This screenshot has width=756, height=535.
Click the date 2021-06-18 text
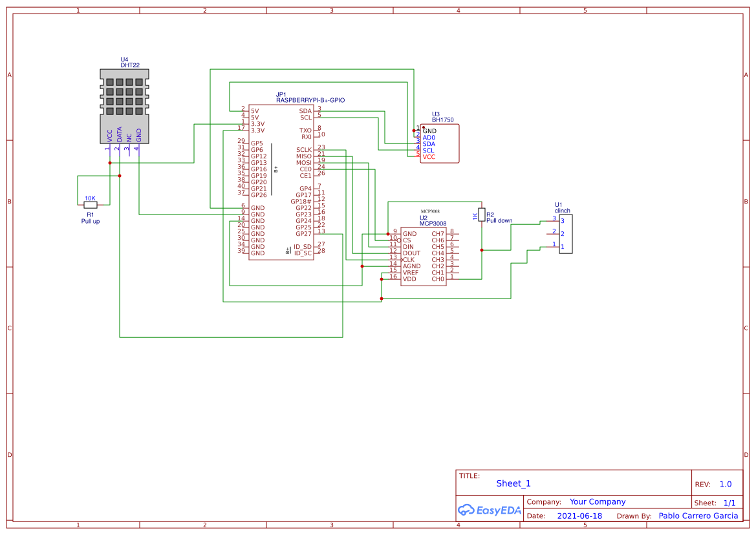579,516
